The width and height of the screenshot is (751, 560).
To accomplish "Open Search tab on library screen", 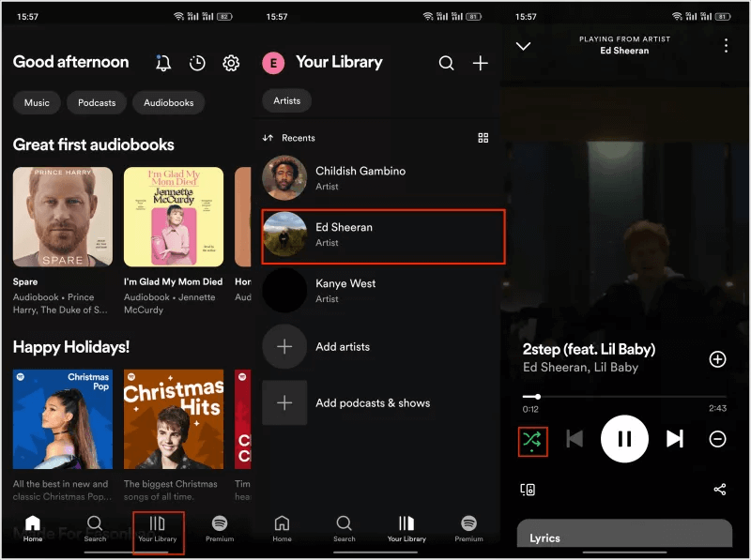I will [x=344, y=528].
